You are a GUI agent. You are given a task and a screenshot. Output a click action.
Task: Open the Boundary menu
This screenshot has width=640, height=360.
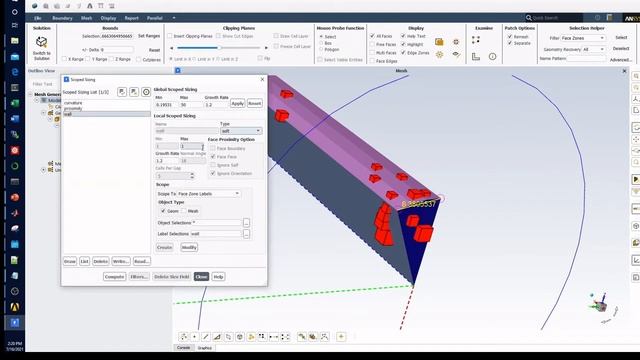[62, 18]
